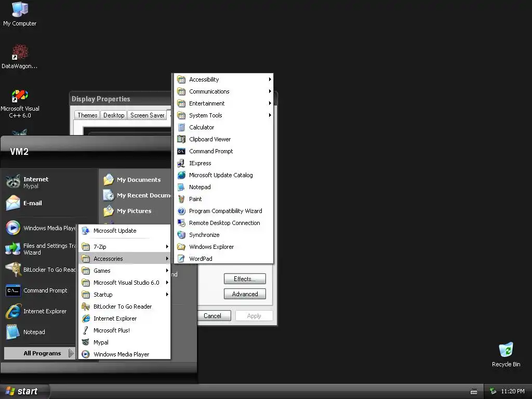Expand the 7-Zip program folder

[x=124, y=247]
